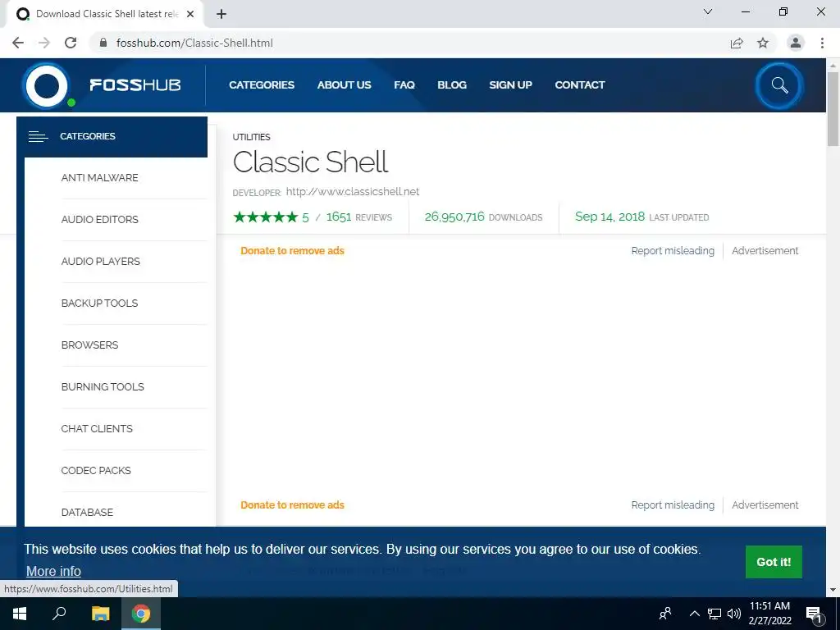This screenshot has width=840, height=630.
Task: Click the Chrome icon in the taskbar
Action: pyautogui.click(x=141, y=614)
